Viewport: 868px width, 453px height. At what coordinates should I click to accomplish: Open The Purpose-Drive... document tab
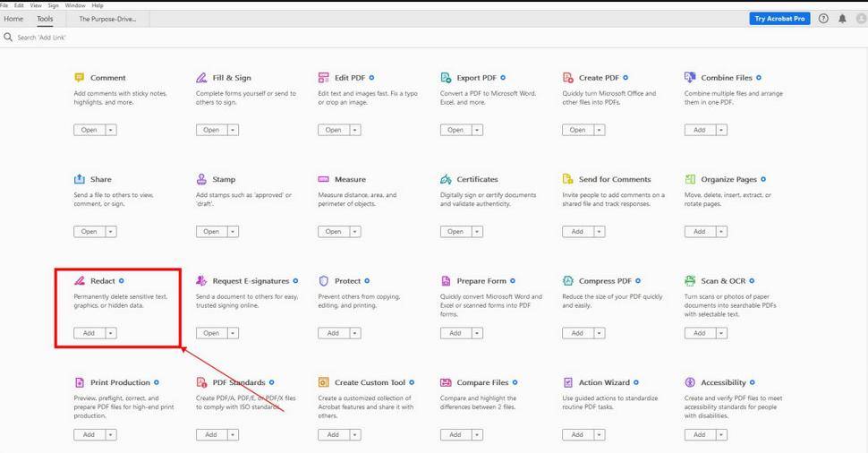pyautogui.click(x=107, y=19)
